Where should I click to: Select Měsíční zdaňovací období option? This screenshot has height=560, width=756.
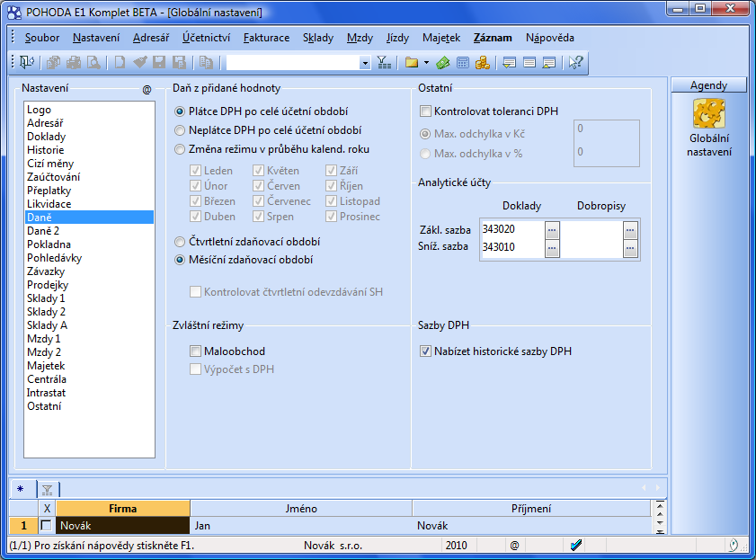tap(180, 260)
